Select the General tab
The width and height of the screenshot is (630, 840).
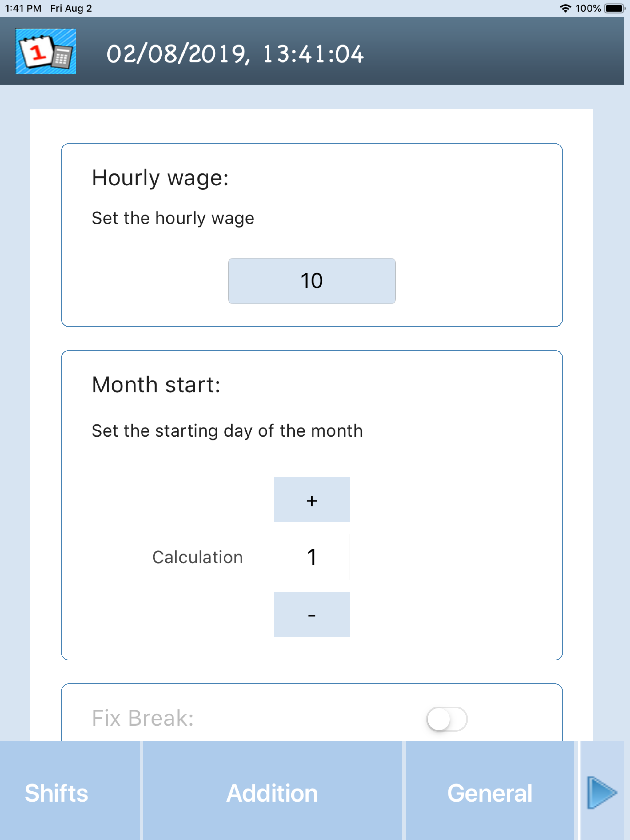(489, 793)
